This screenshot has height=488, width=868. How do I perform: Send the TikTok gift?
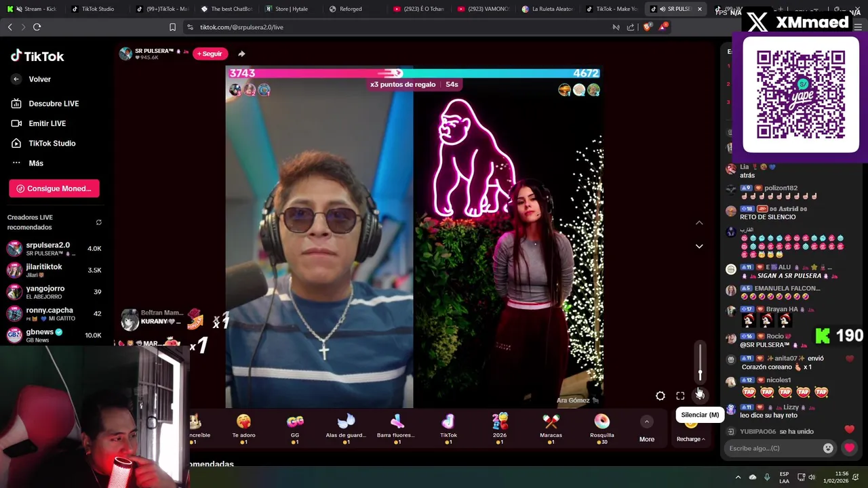[x=448, y=429]
